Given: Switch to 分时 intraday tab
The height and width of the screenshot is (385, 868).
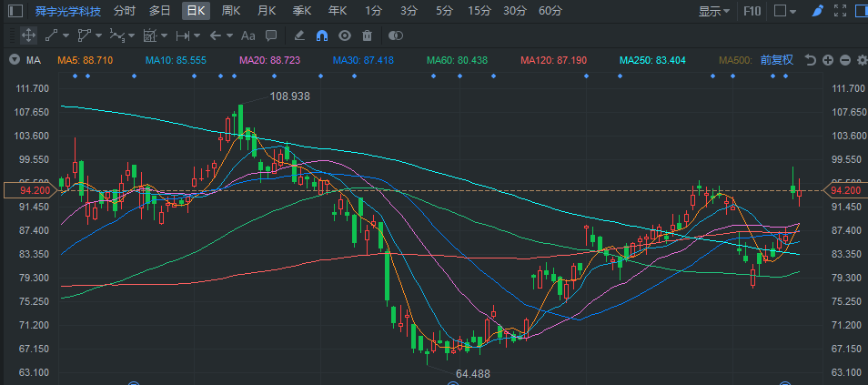Looking at the screenshot, I should pos(125,11).
